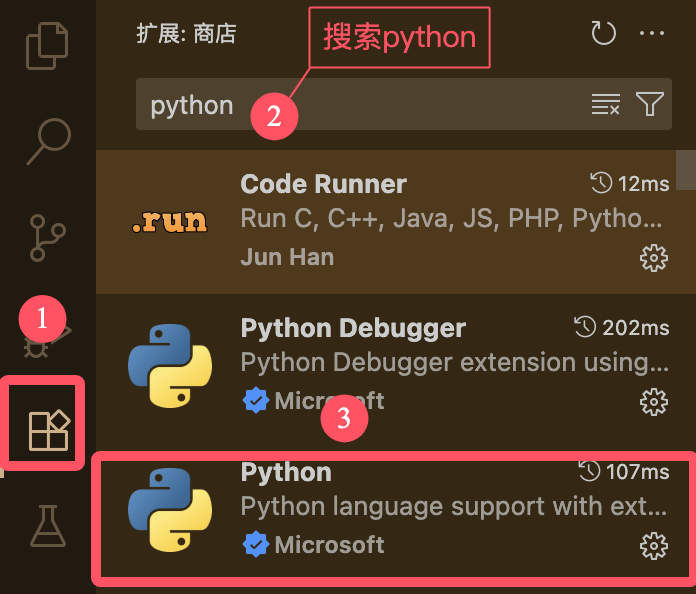Open the Source Control view
Viewport: 696px width, 594px height.
tap(47, 238)
